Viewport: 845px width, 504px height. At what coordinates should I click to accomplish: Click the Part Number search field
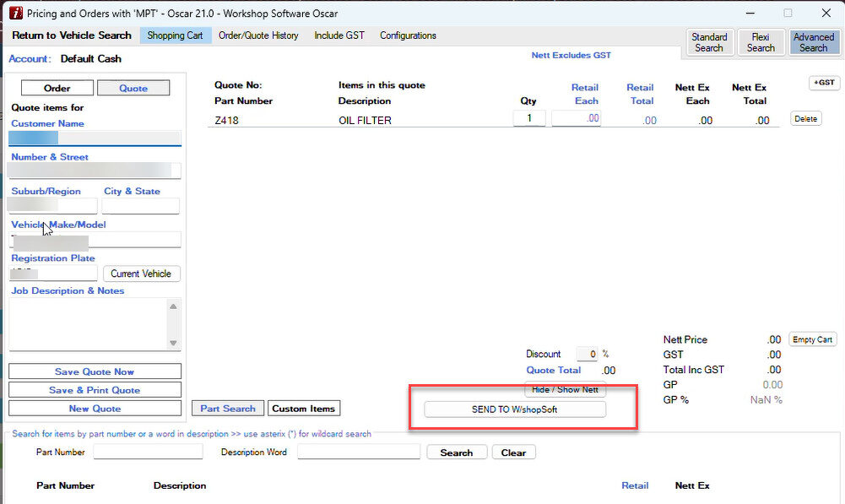pyautogui.click(x=149, y=452)
